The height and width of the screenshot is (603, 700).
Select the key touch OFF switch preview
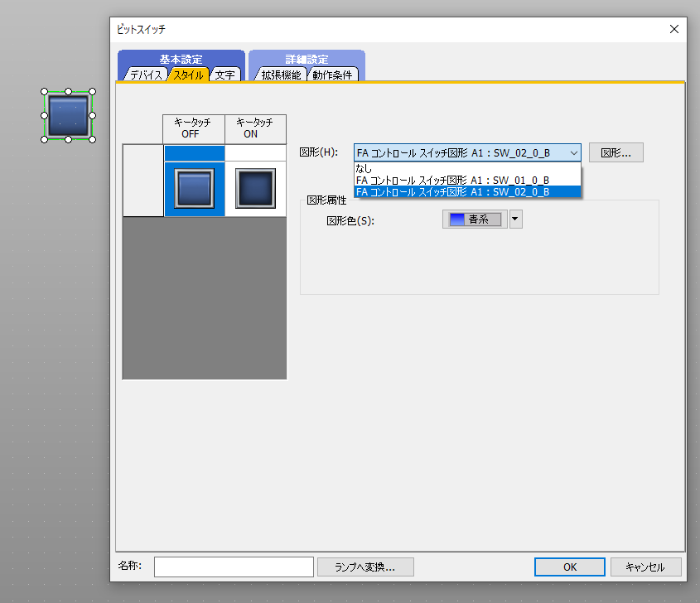coord(194,188)
